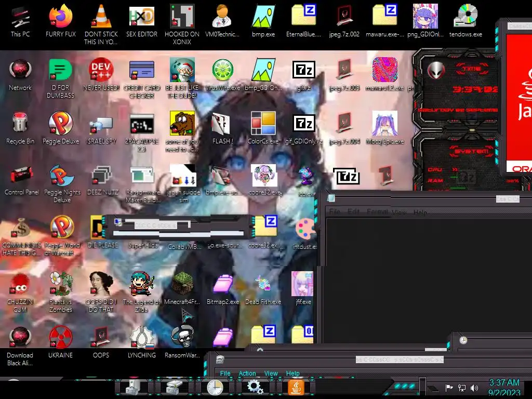Open the Help menu in Notepad window
This screenshot has width=532, height=399.
[x=420, y=212]
